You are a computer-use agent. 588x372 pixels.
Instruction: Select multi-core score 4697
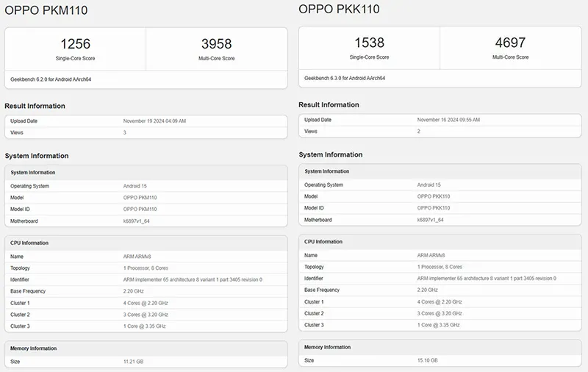tap(510, 43)
